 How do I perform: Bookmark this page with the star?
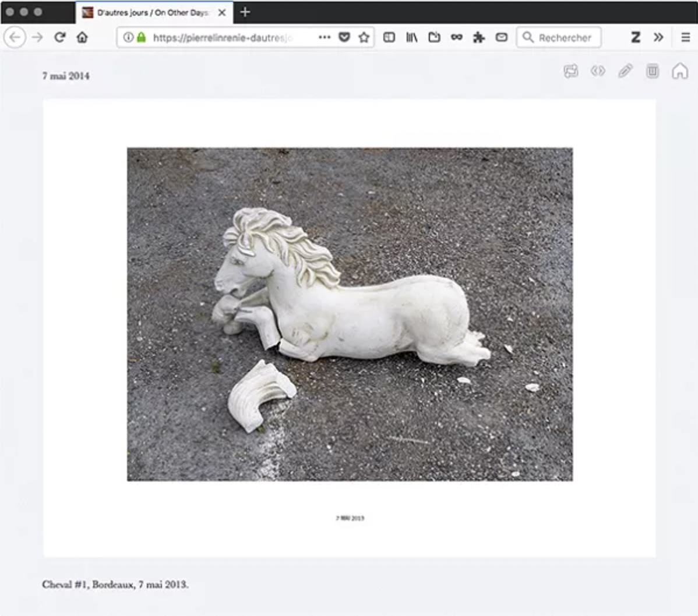point(364,37)
